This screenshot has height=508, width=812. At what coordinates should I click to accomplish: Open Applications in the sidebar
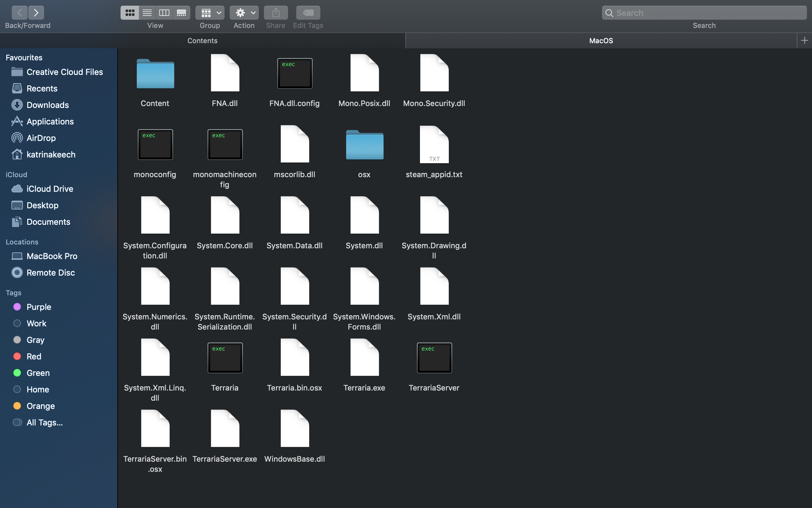coord(59,121)
